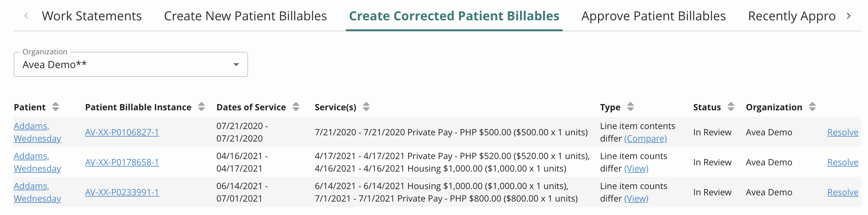The width and height of the screenshot is (868, 215).
Task: Open billable instance AV-XX-P0233991-1
Action: coord(122,192)
